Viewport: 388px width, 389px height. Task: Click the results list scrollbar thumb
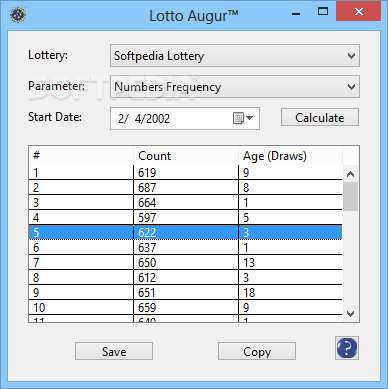(x=350, y=196)
